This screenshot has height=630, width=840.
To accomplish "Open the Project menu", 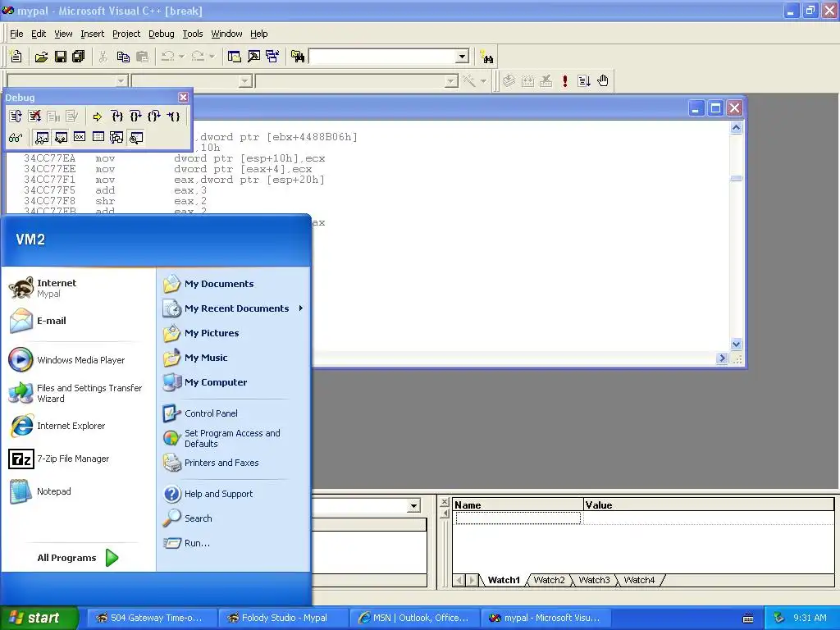I will pyautogui.click(x=126, y=34).
